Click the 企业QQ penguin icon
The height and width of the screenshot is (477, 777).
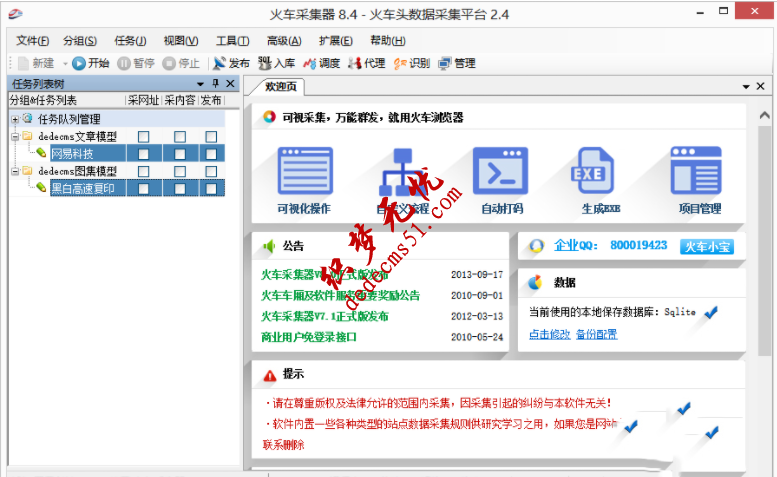point(536,246)
